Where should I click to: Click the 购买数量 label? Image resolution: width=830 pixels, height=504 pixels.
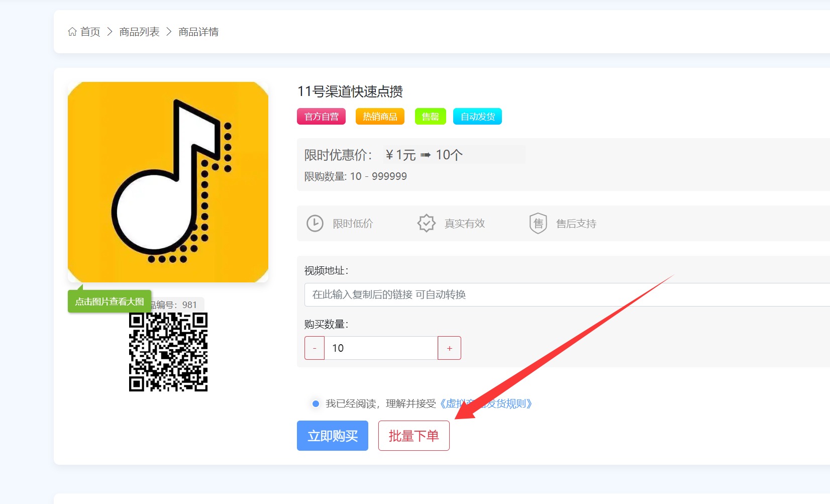tap(326, 324)
